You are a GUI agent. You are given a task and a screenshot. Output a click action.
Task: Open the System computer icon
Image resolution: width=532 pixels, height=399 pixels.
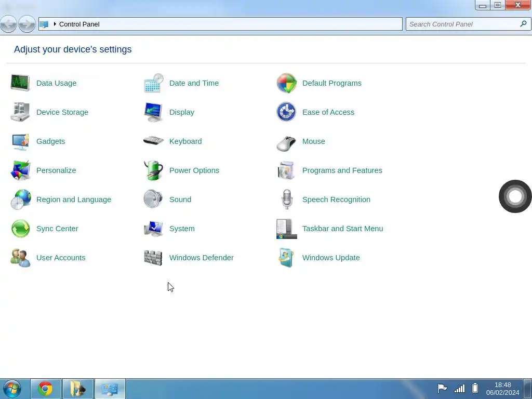click(x=153, y=229)
